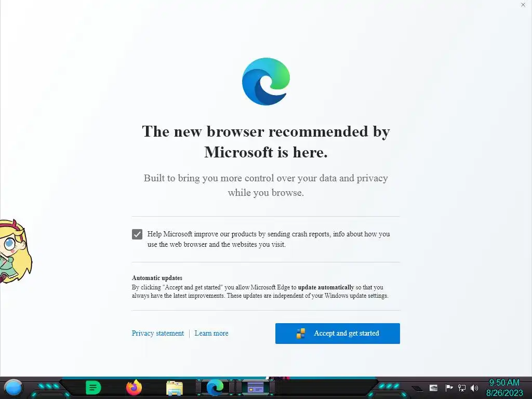The width and height of the screenshot is (532, 399).
Task: Launch Firefox from the taskbar
Action: click(134, 388)
